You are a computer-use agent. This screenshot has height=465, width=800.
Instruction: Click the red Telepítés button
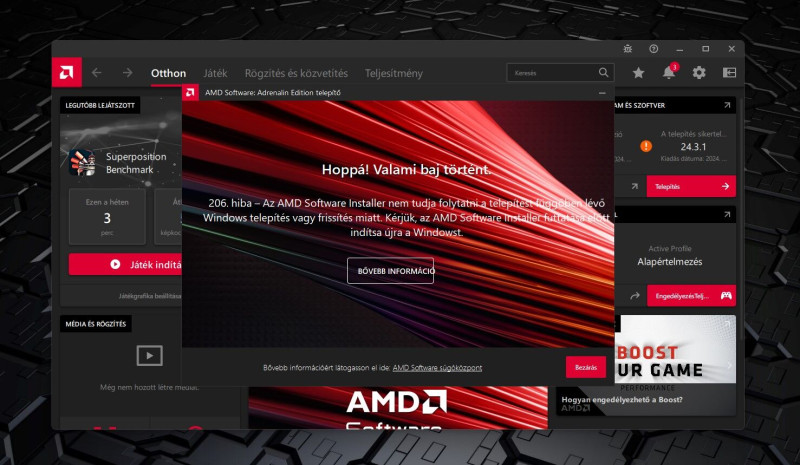(x=691, y=186)
